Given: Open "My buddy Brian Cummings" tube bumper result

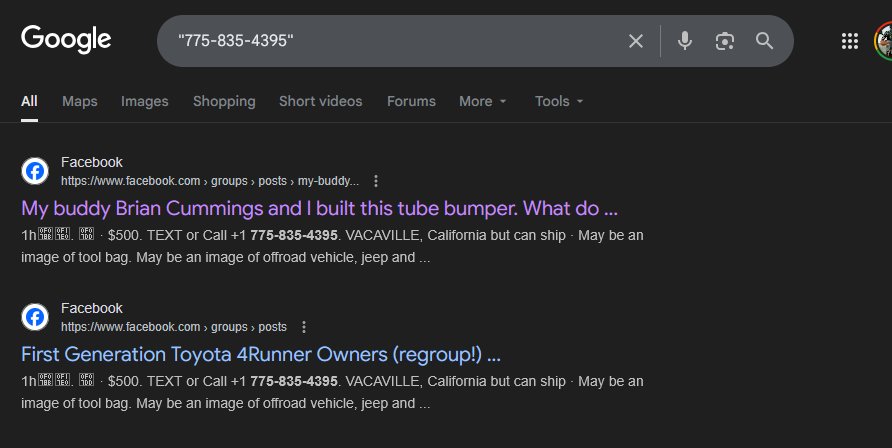Looking at the screenshot, I should click(x=319, y=208).
